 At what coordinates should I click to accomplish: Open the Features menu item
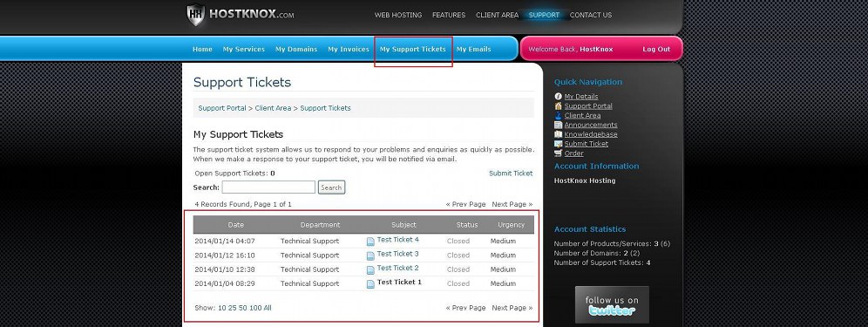[449, 15]
